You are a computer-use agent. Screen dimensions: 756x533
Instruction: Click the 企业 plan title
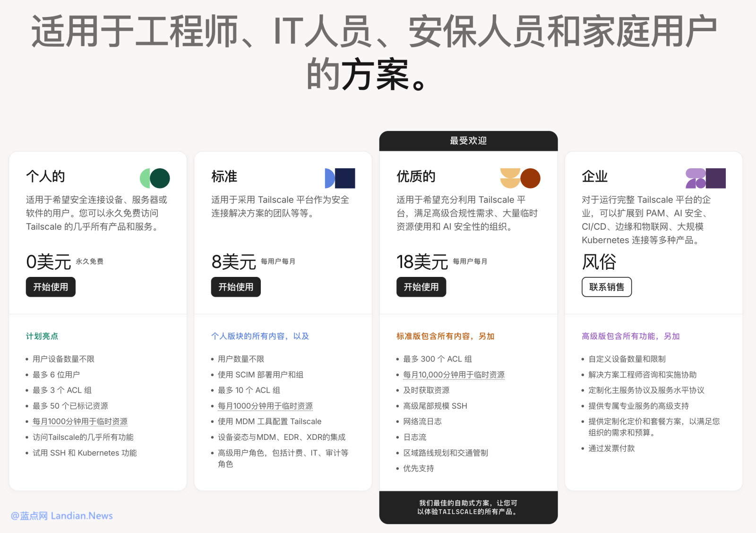594,176
